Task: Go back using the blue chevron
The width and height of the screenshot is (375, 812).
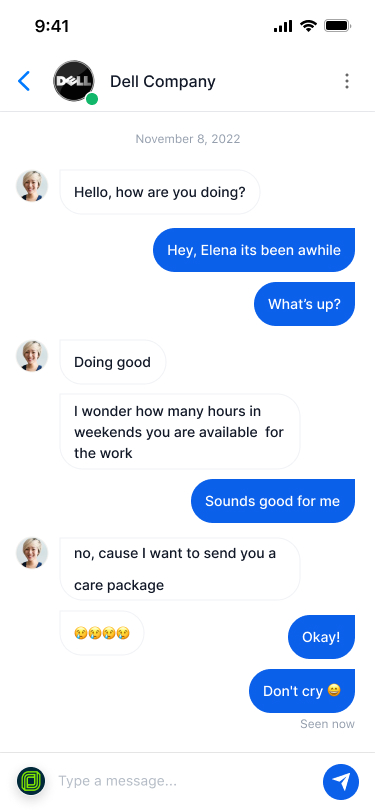Action: tap(24, 81)
